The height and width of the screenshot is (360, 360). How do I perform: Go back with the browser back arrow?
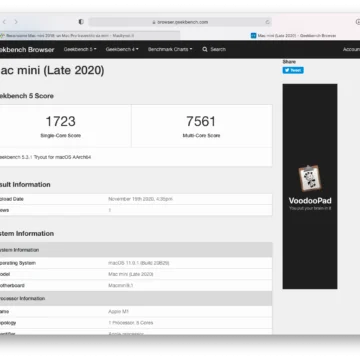point(4,22)
